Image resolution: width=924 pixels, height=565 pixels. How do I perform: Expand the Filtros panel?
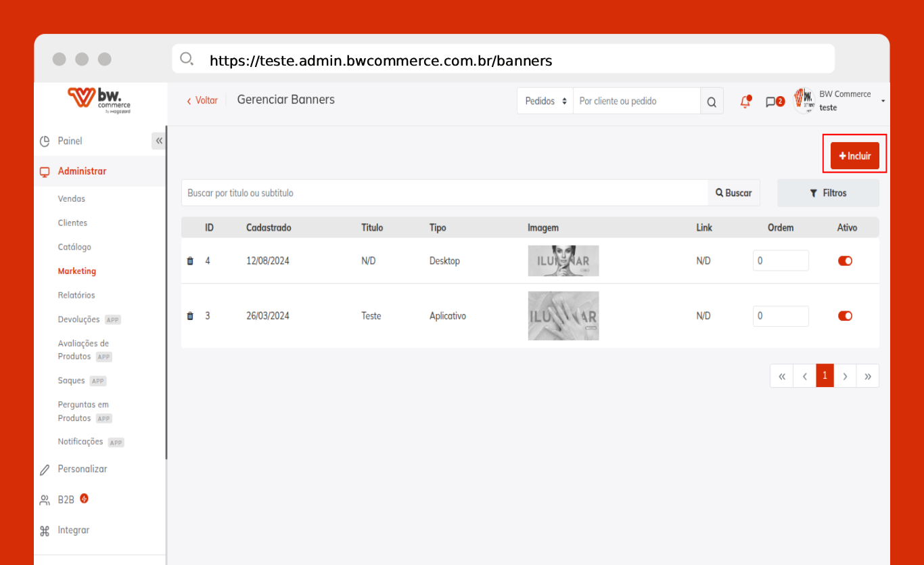(828, 194)
